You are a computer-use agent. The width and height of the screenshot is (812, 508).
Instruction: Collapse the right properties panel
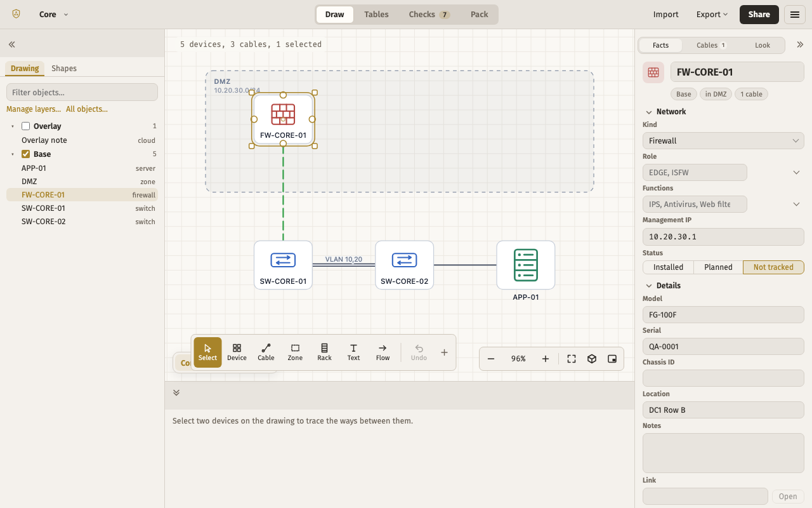pyautogui.click(x=800, y=45)
